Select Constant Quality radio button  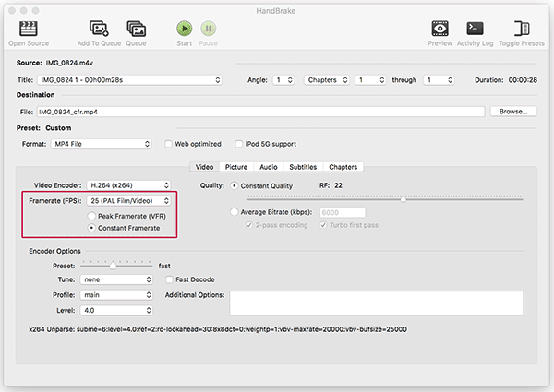tap(234, 186)
